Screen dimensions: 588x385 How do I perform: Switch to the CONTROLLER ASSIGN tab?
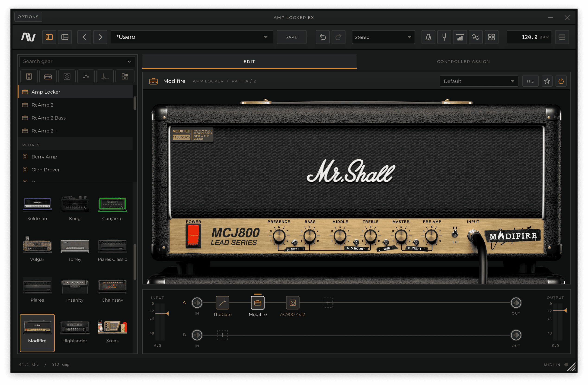(463, 61)
